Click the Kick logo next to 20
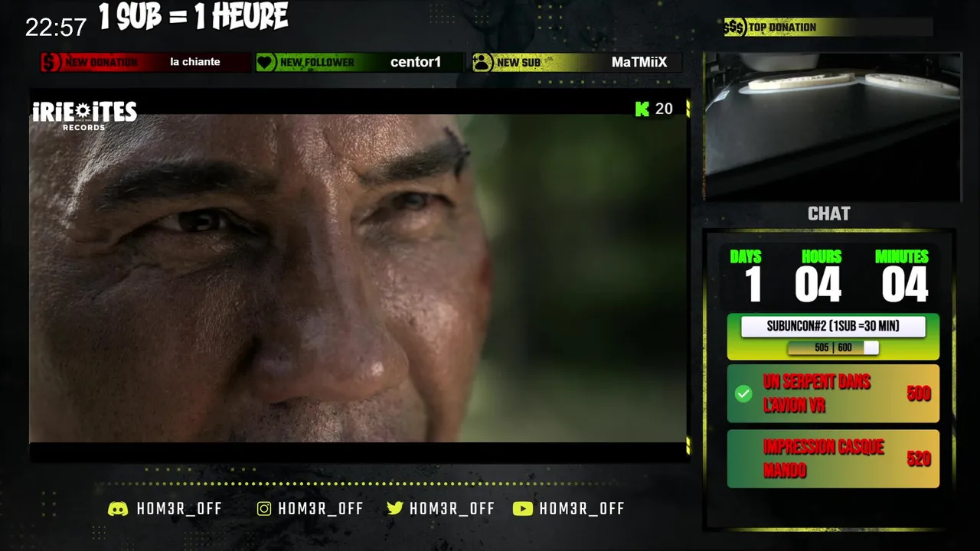Screen dimensions: 980x551 click(642, 109)
